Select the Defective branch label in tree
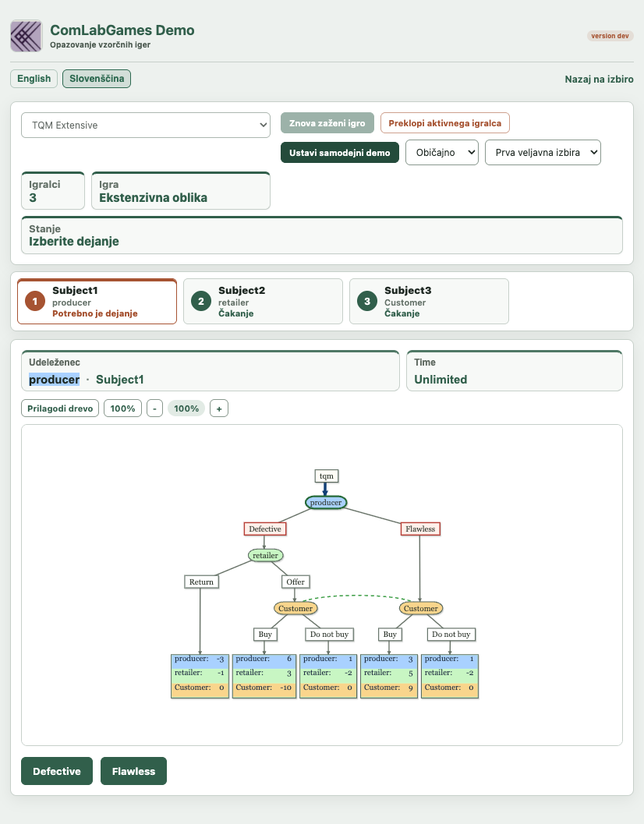 click(265, 529)
